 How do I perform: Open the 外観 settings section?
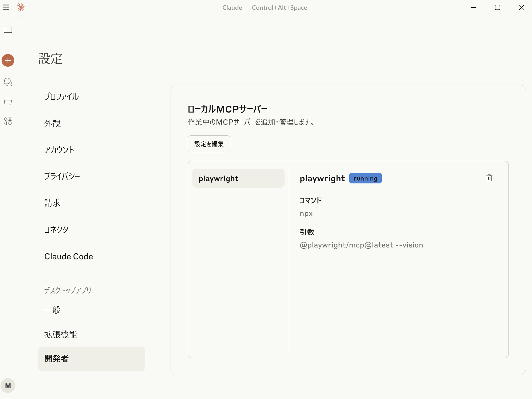point(91,123)
